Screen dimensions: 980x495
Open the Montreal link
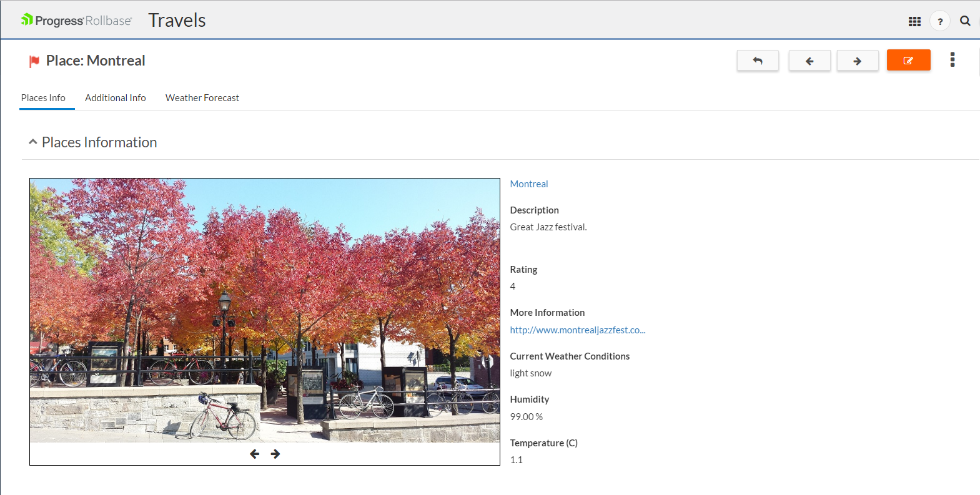point(528,184)
